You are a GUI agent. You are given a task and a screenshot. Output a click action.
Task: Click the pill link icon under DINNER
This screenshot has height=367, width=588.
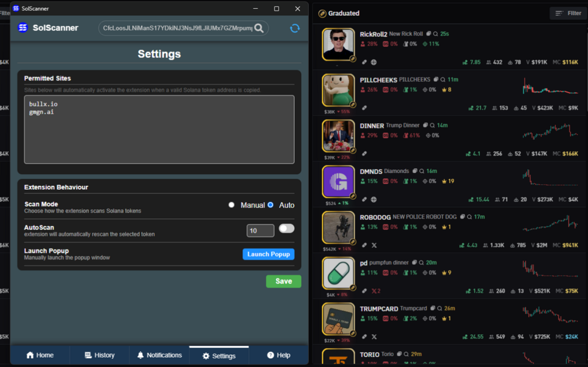click(x=364, y=154)
